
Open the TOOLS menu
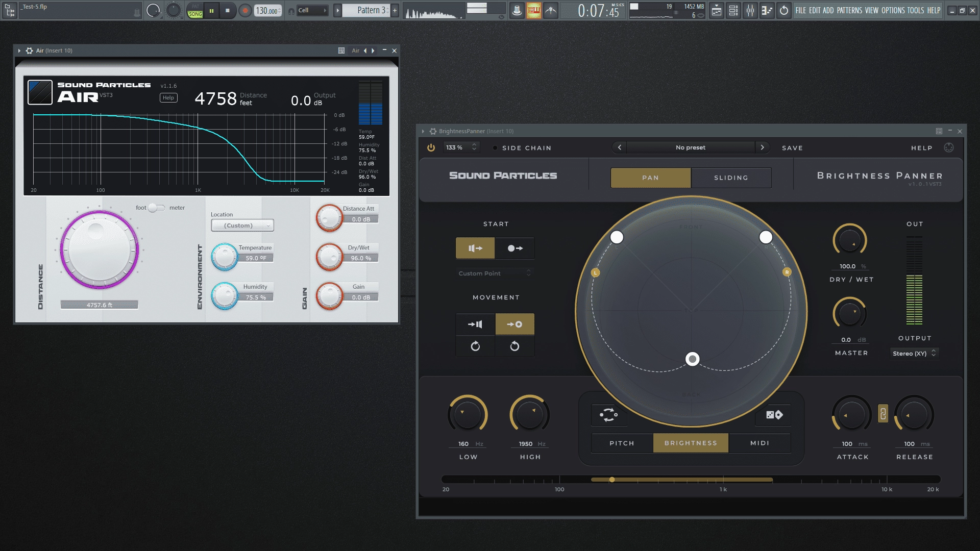click(915, 10)
